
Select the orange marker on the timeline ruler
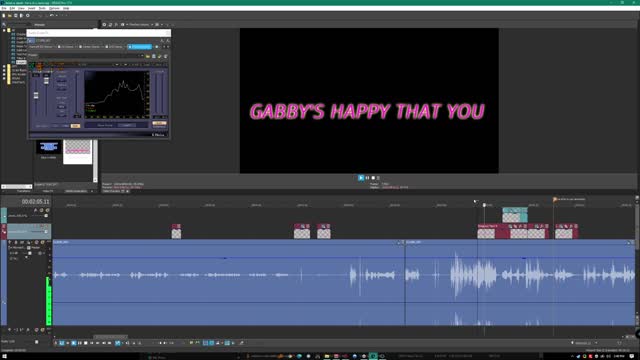(555, 200)
